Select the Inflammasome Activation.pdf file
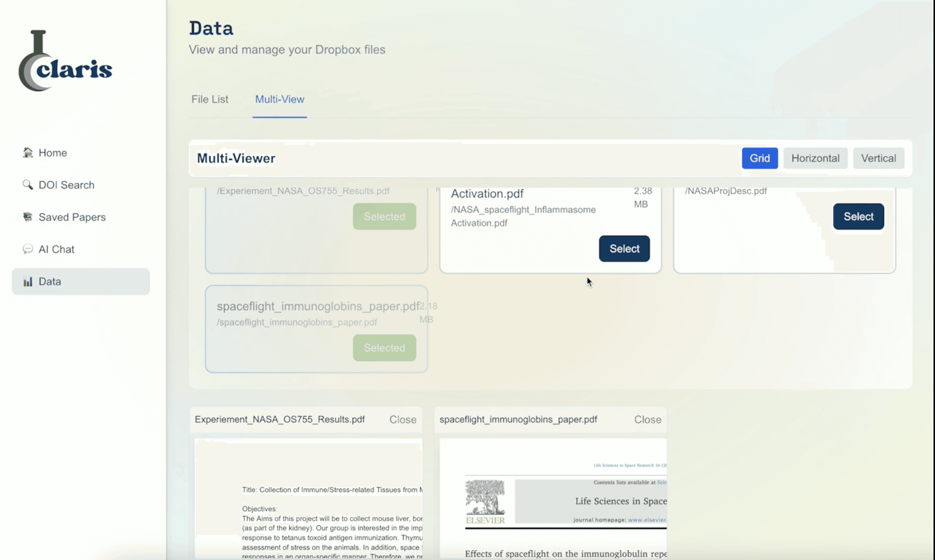 coord(624,249)
